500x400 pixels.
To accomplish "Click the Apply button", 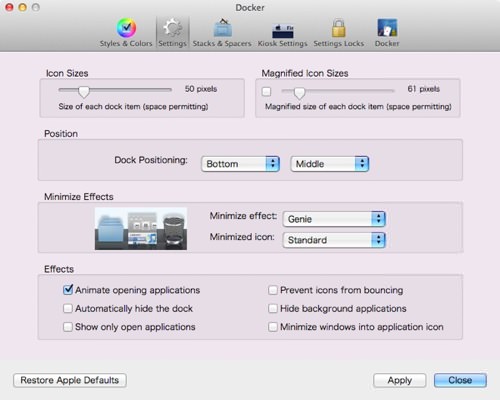I will point(400,380).
